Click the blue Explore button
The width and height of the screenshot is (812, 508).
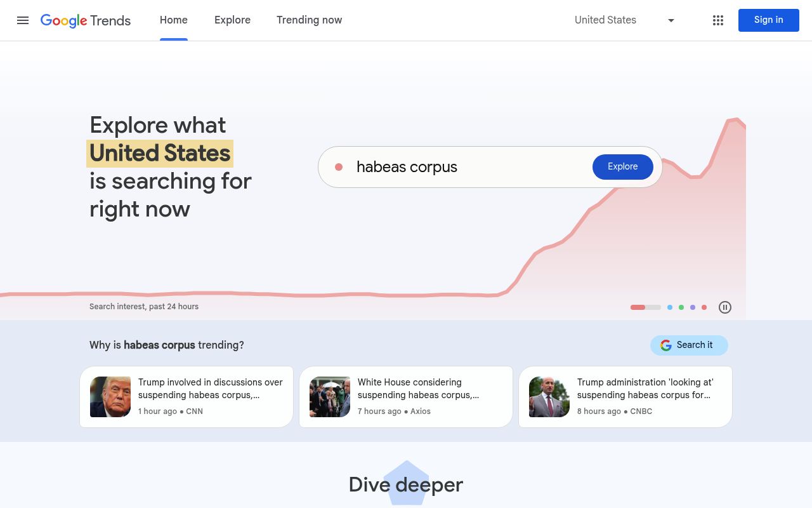coord(623,167)
